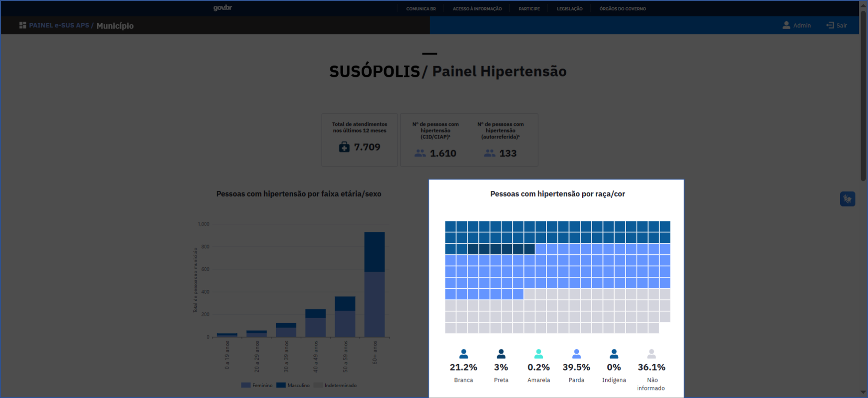The width and height of the screenshot is (868, 398).
Task: Go to PAINEL e-SUS APS link
Action: pyautogui.click(x=59, y=25)
